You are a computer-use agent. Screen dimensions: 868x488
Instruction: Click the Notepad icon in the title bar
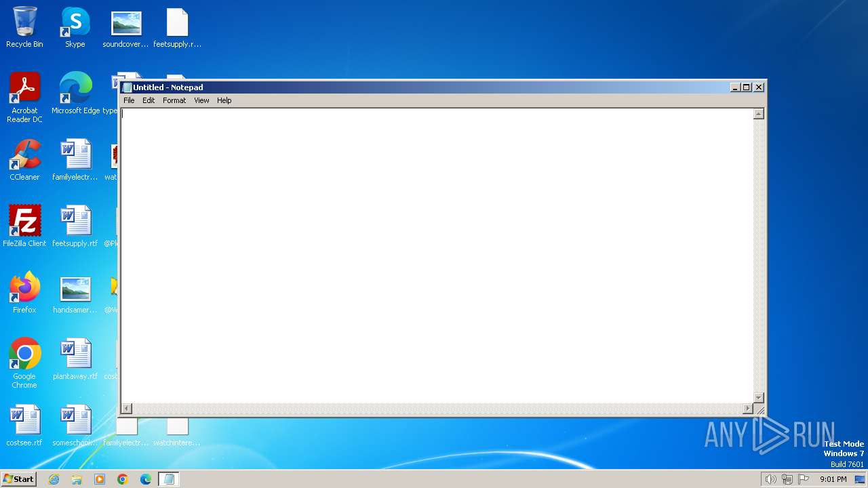(x=127, y=87)
